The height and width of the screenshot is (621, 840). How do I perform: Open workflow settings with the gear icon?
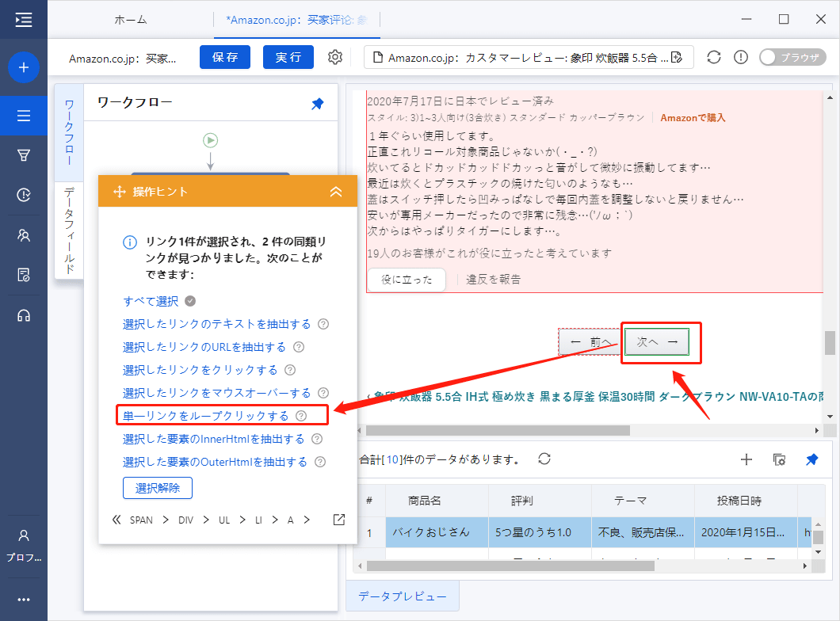coord(335,57)
